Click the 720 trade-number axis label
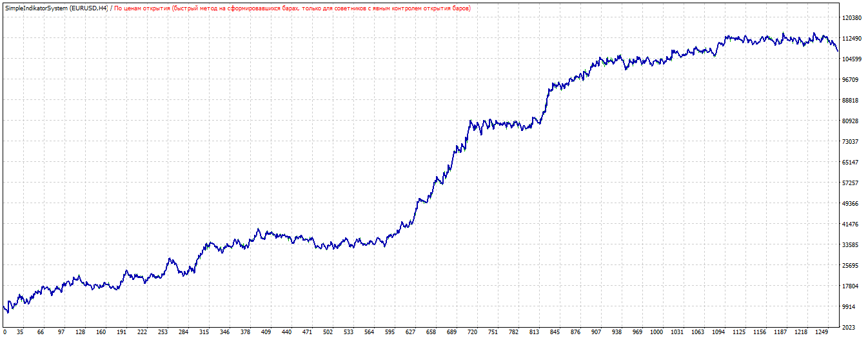This screenshot has width=868, height=338. [472, 333]
